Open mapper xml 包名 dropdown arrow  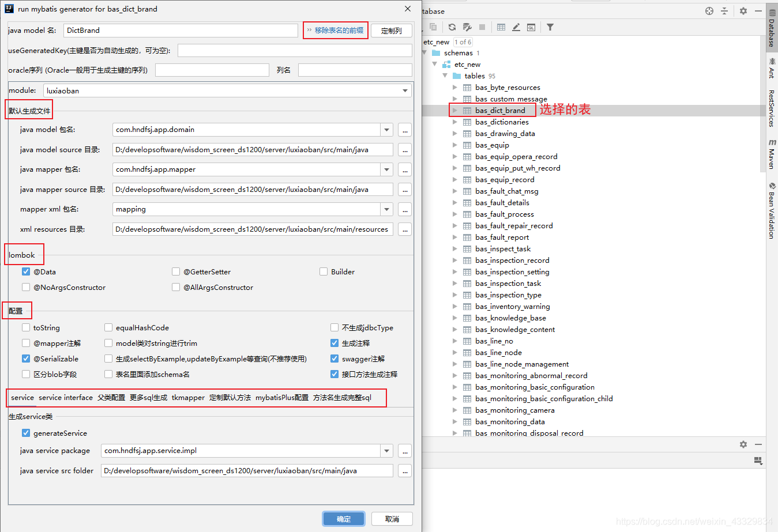tap(387, 209)
